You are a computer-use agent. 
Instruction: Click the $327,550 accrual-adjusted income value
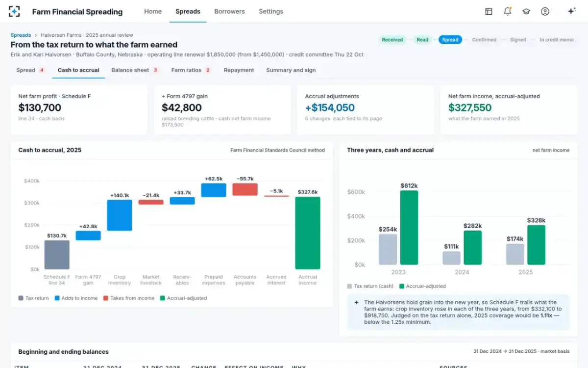coord(470,108)
